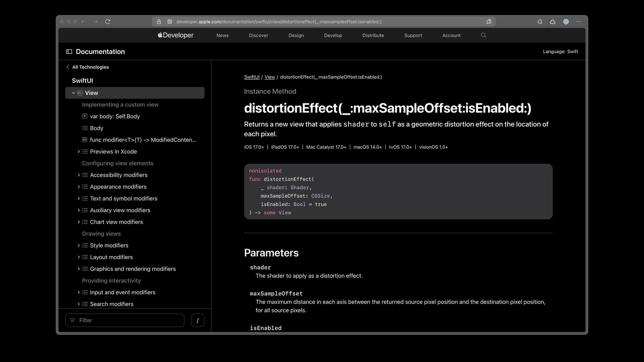The width and height of the screenshot is (644, 362).
Task: Expand Previews in Xcode
Action: pyautogui.click(x=78, y=152)
